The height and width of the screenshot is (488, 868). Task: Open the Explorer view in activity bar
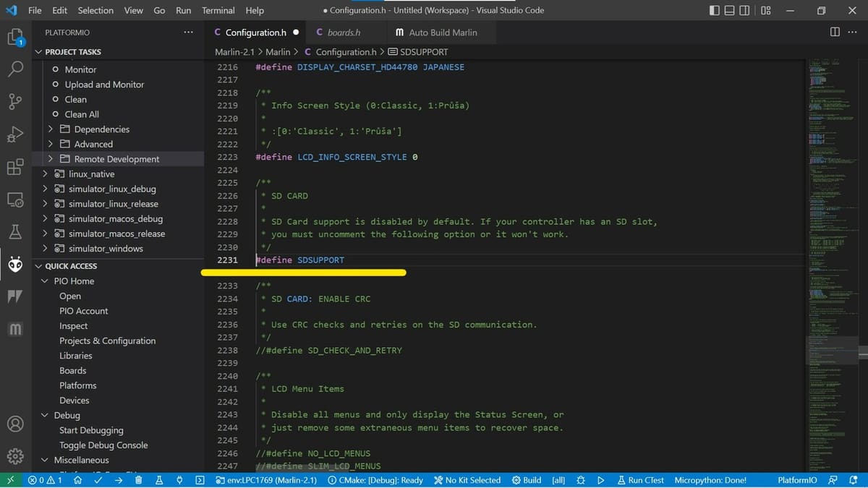[x=15, y=37]
